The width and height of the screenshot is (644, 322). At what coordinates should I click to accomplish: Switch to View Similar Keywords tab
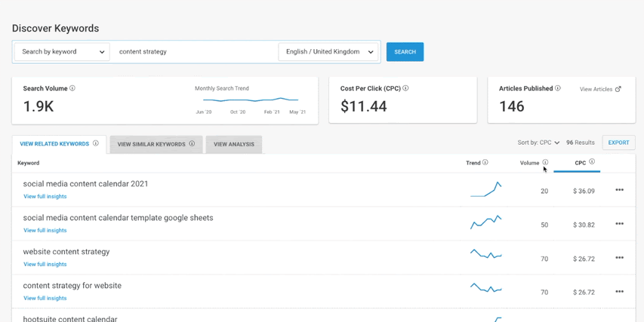[151, 144]
